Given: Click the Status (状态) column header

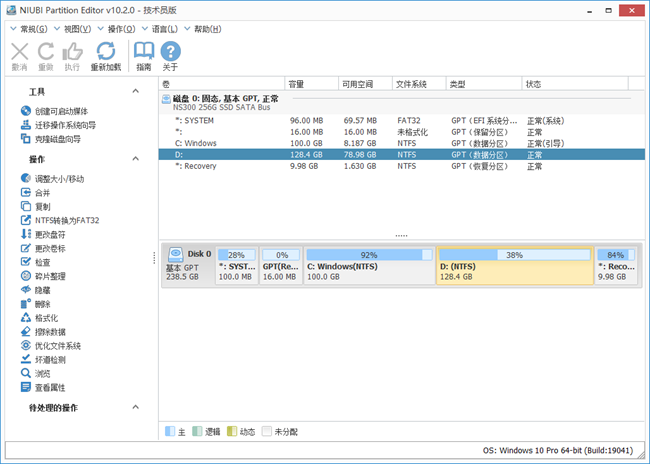Looking at the screenshot, I should point(575,84).
